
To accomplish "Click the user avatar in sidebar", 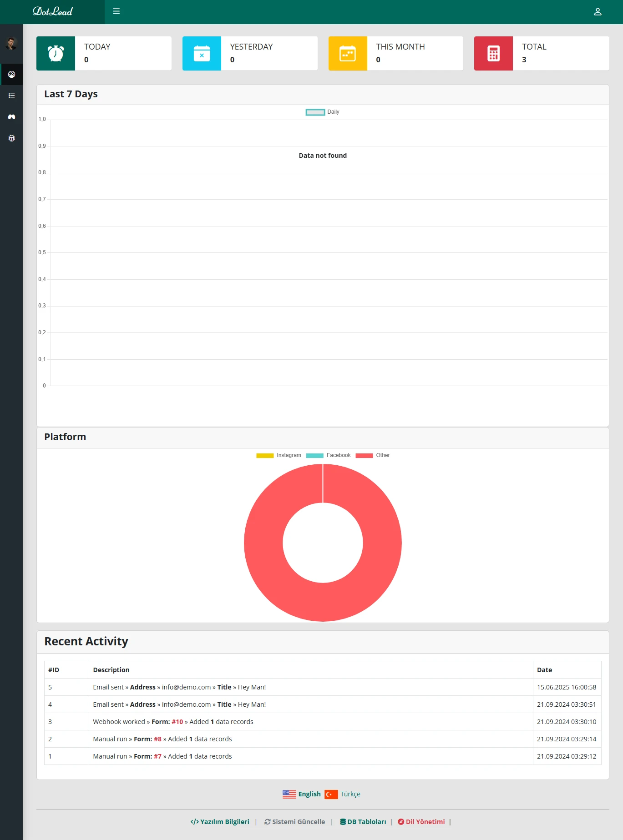I will pos(11,44).
